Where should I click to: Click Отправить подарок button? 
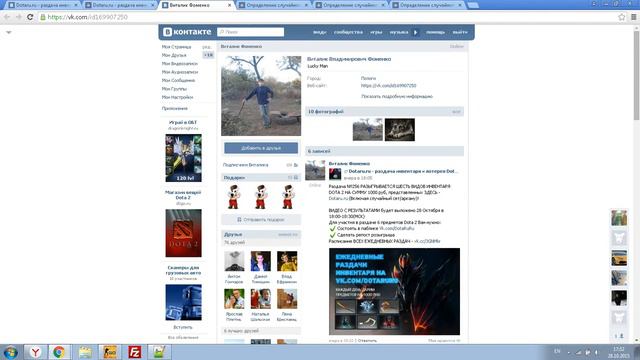(x=261, y=220)
